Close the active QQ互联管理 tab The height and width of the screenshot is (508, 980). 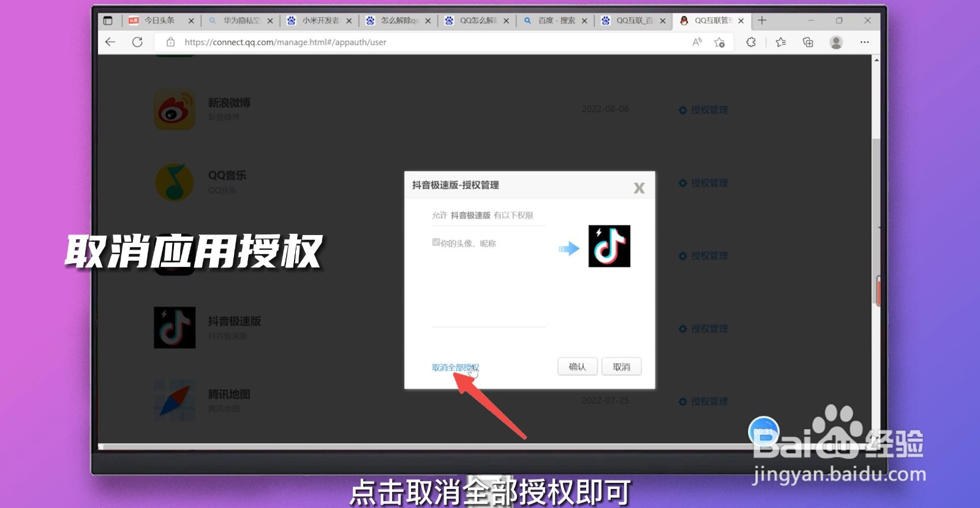click(741, 21)
